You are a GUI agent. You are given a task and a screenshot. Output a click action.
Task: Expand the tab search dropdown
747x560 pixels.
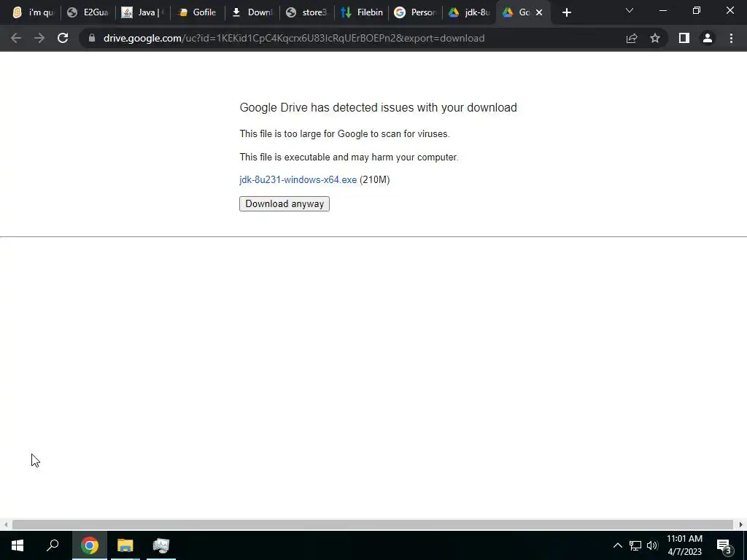[x=630, y=10]
